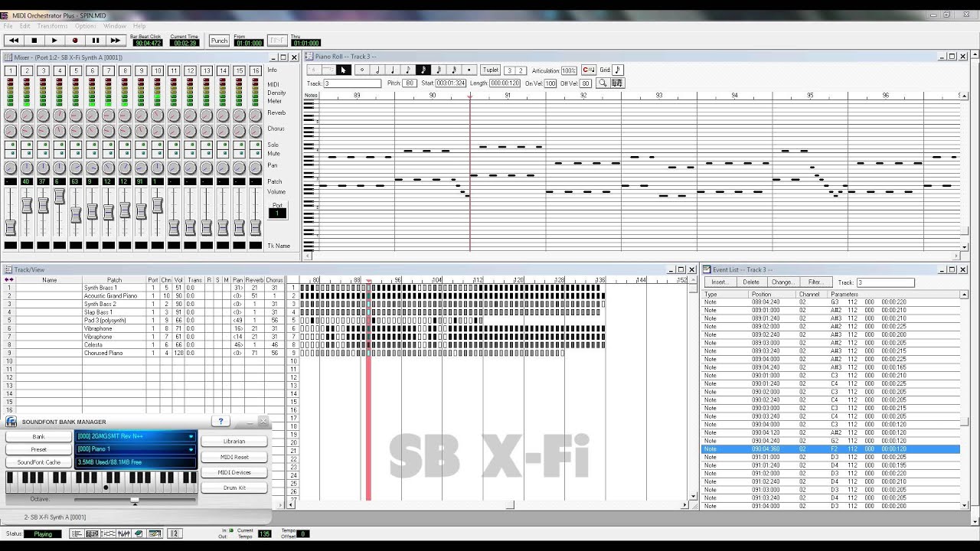Screen dimensions: 980x551
Task: Stop playback with the Stop button
Action: coord(34,41)
